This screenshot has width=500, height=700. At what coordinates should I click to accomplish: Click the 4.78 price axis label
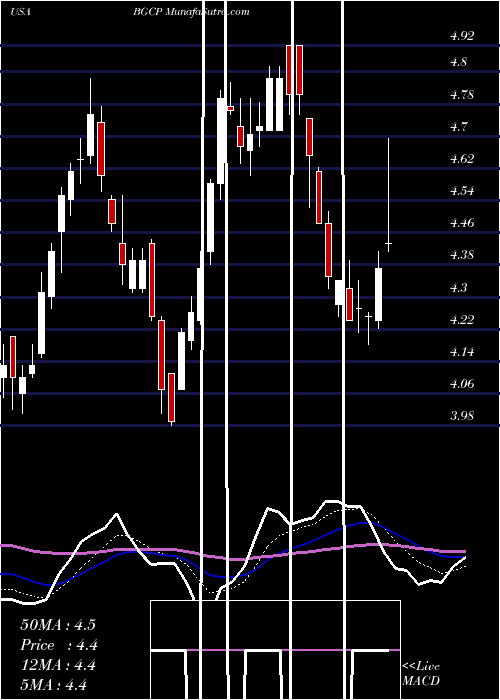(462, 95)
